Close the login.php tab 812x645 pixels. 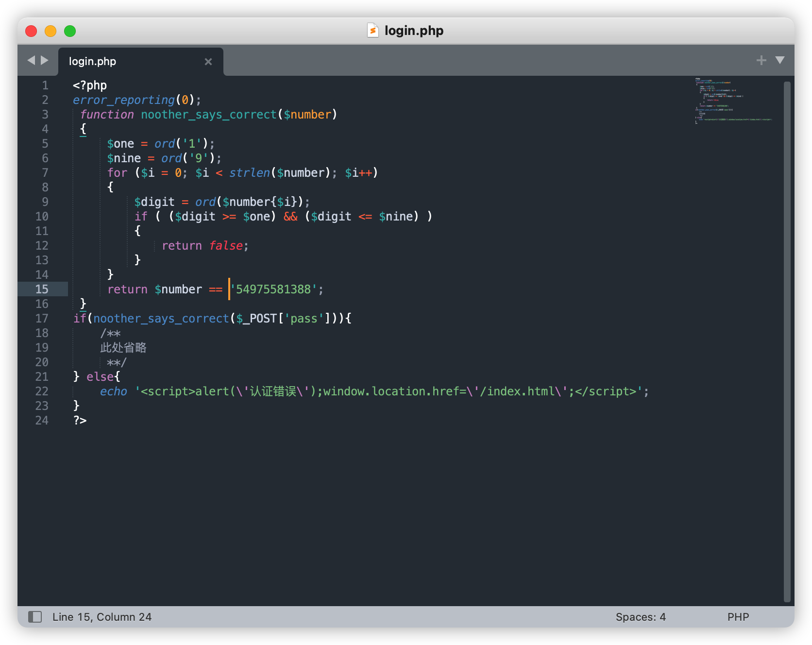pyautogui.click(x=208, y=62)
